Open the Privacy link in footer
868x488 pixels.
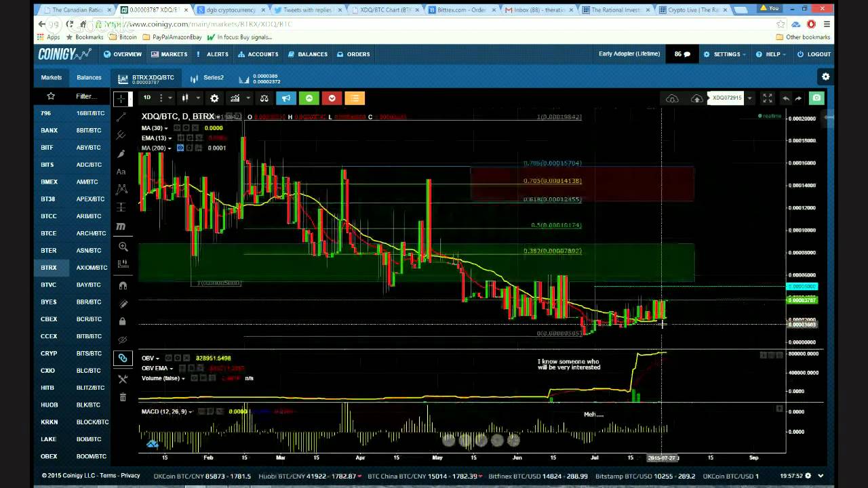130,476
